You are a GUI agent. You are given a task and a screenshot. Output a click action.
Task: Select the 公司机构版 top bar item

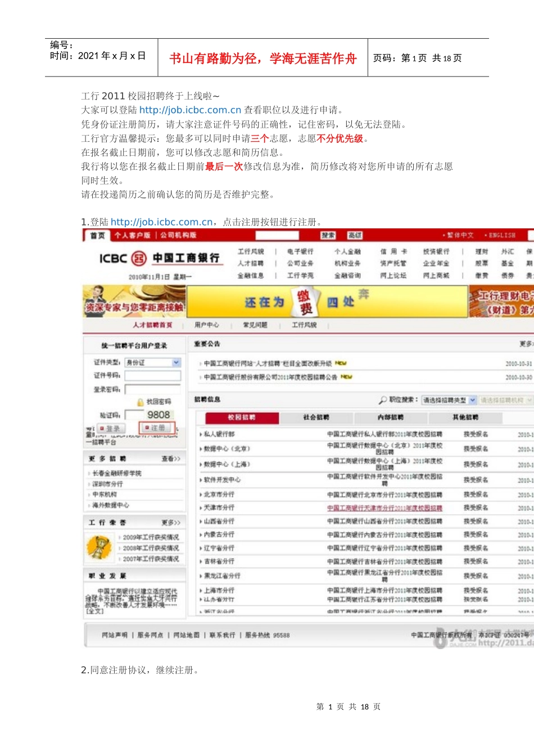click(x=178, y=235)
